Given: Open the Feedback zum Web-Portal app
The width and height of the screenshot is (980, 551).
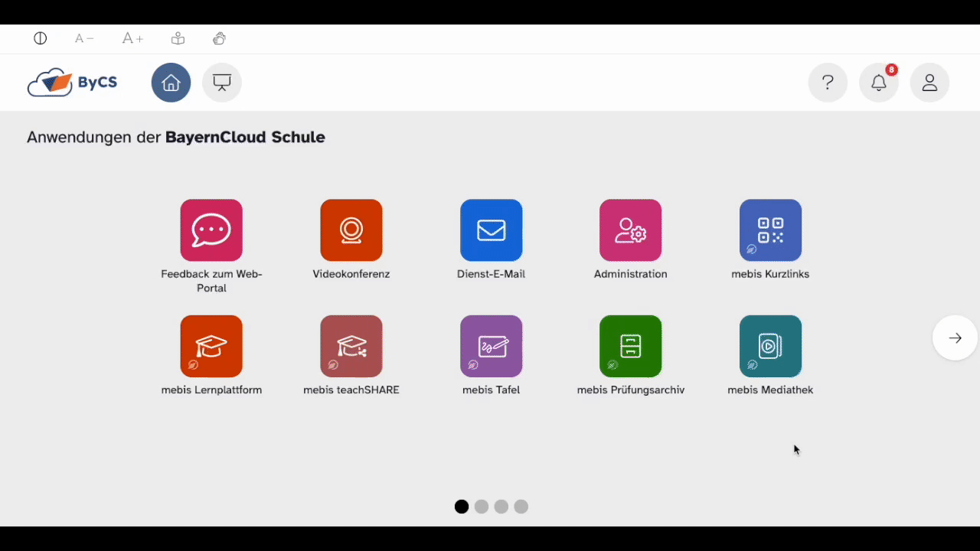Looking at the screenshot, I should coord(211,230).
